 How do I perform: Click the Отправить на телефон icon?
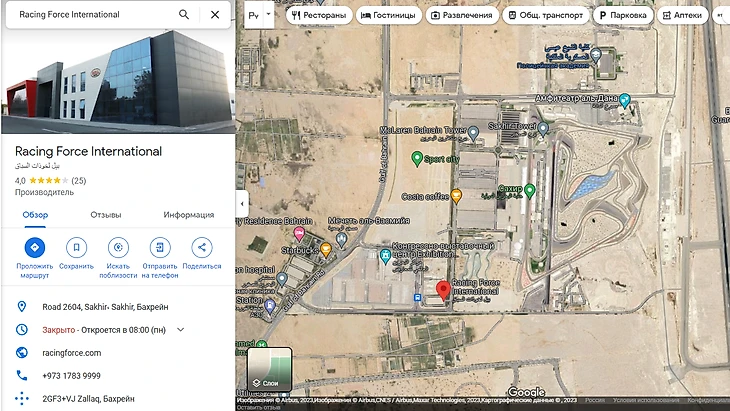click(160, 247)
